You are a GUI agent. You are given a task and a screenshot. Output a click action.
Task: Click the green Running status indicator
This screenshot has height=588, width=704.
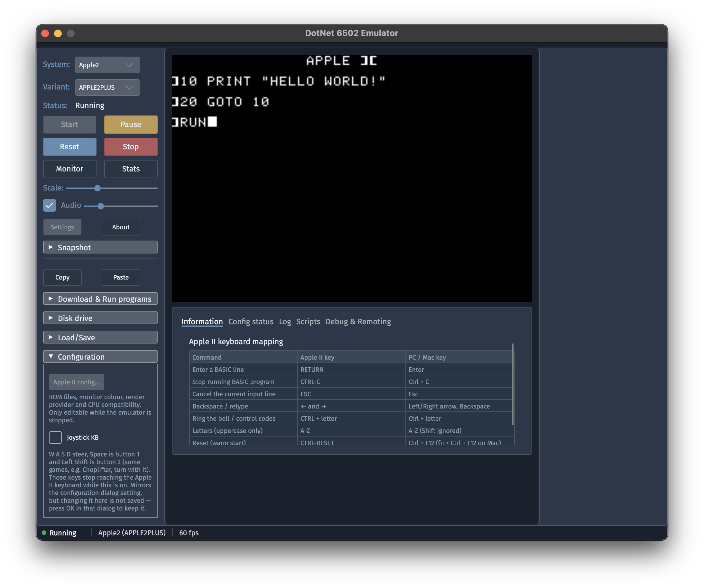(x=44, y=533)
